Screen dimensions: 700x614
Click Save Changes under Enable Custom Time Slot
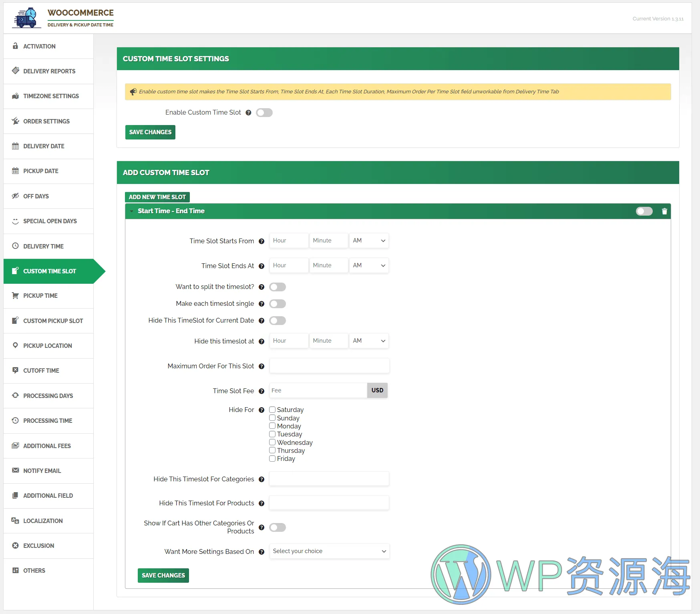point(150,132)
